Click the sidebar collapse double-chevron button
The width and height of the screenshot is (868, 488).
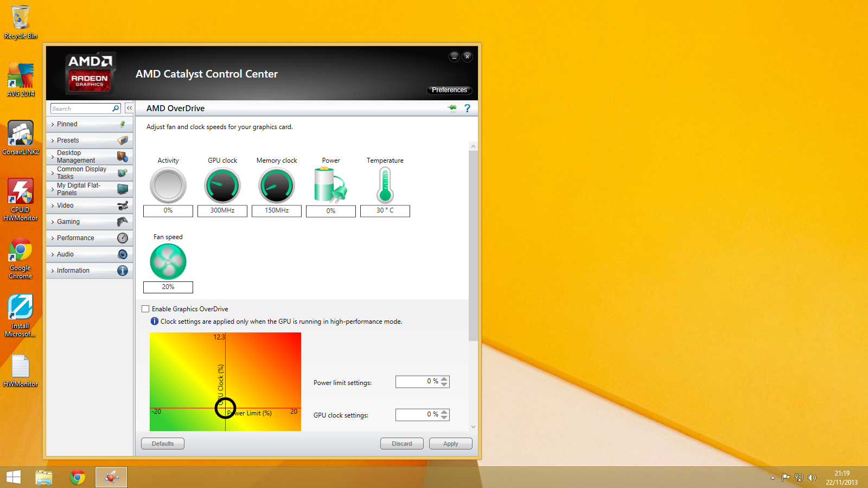click(x=129, y=108)
